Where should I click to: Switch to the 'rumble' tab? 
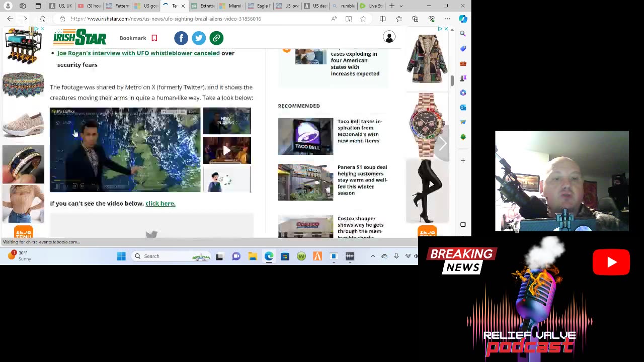pos(344,6)
